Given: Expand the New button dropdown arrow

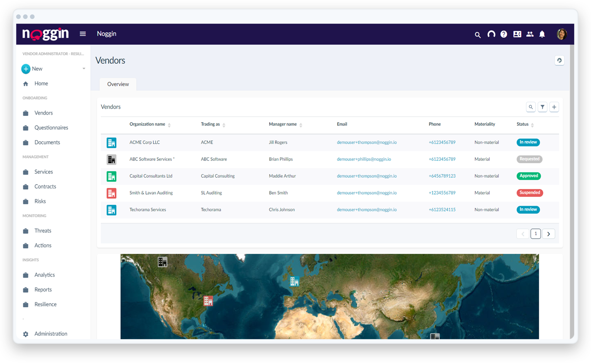Looking at the screenshot, I should coord(84,69).
